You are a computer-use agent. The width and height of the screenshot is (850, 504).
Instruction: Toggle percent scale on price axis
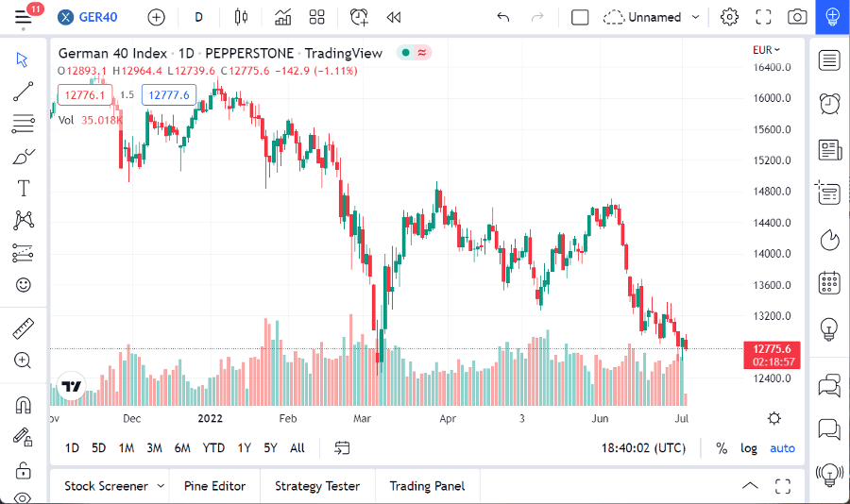pos(722,448)
